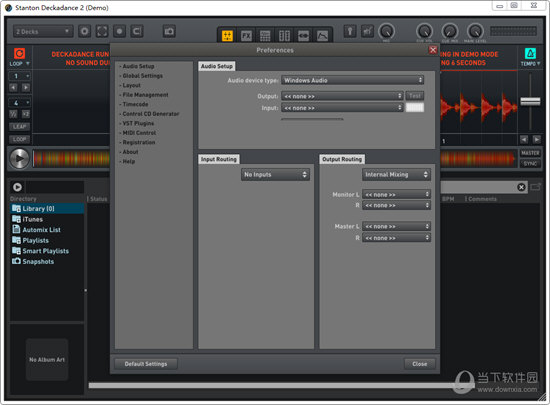
Task: Toggle the MASTER button
Action: coord(530,153)
